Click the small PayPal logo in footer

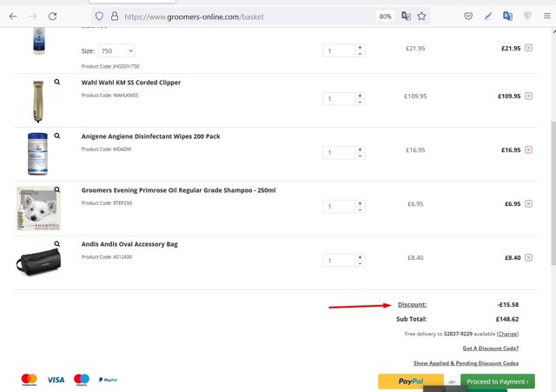(x=108, y=380)
